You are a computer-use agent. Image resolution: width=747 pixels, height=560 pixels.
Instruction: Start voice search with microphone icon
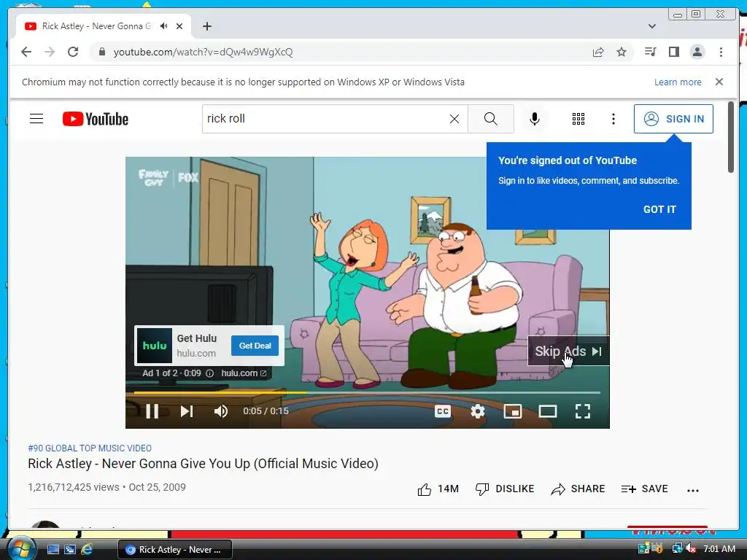(x=535, y=119)
